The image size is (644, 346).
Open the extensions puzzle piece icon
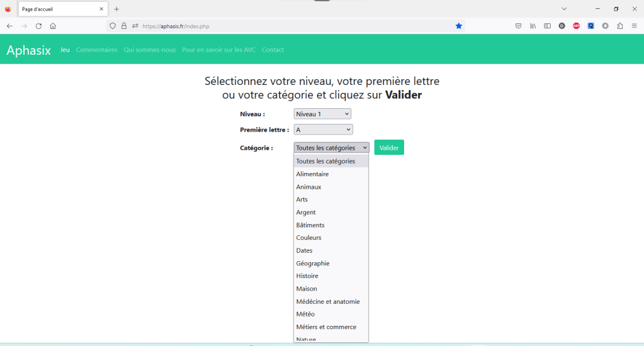tap(619, 26)
